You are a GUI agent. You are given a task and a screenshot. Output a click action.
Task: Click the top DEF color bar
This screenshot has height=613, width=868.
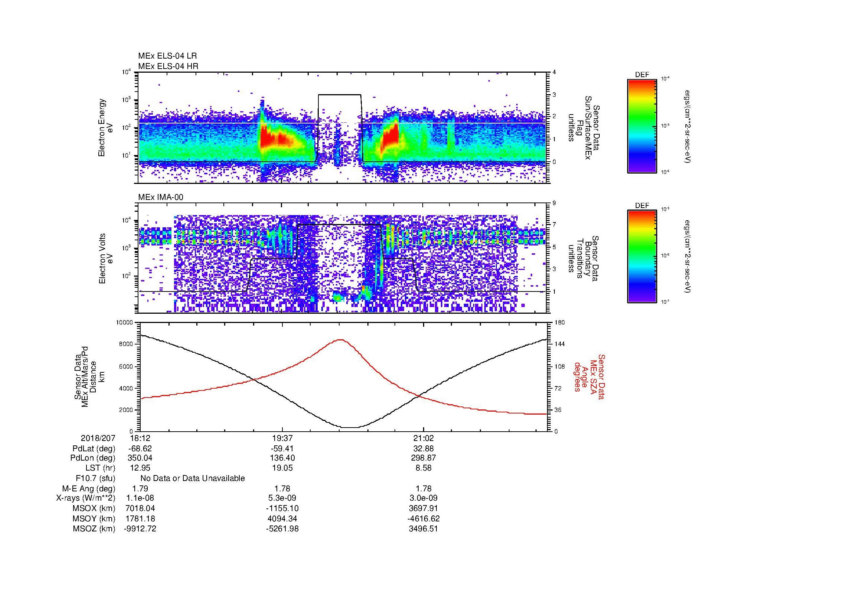(x=642, y=126)
